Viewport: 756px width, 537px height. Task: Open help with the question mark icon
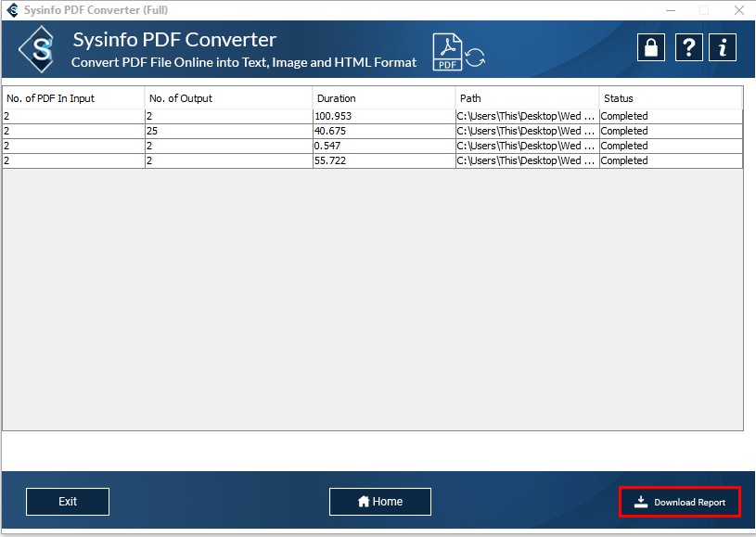click(687, 47)
